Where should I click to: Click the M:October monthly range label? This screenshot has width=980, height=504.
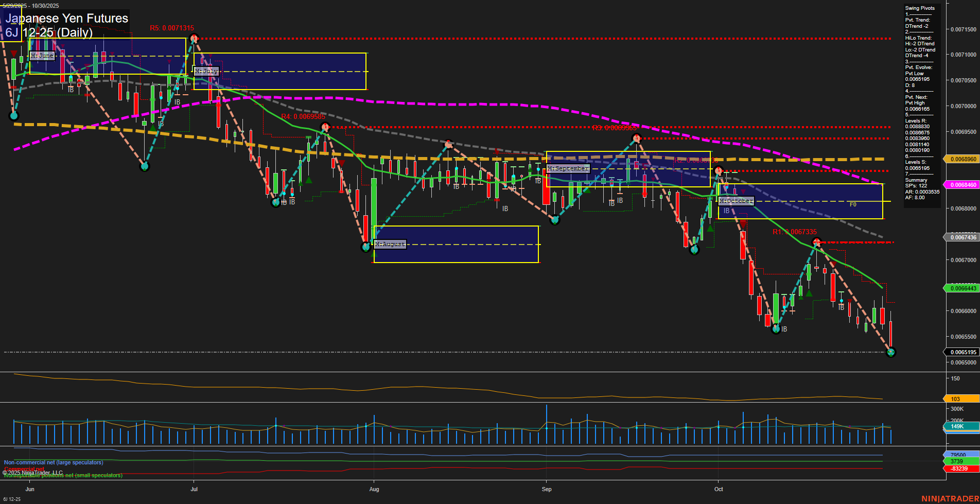(736, 201)
